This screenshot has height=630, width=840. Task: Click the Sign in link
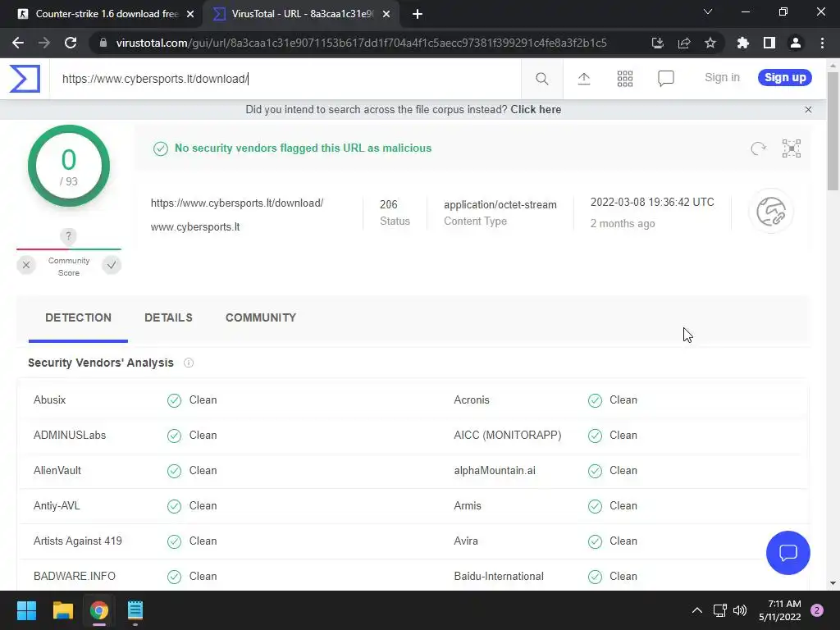tap(722, 78)
